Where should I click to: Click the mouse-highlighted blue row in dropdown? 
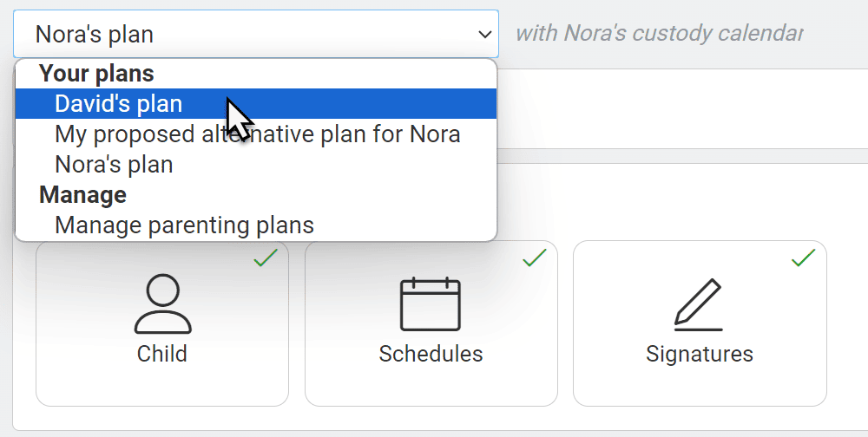[x=256, y=104]
